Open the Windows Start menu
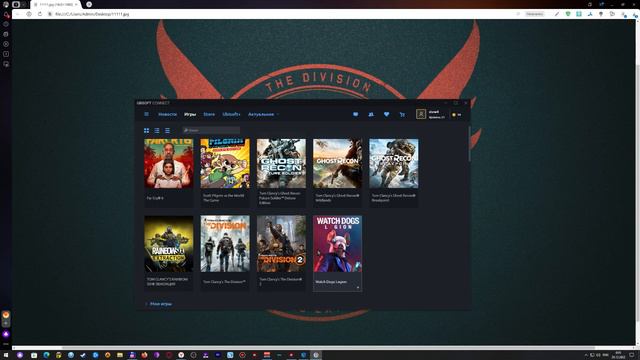 [6, 355]
